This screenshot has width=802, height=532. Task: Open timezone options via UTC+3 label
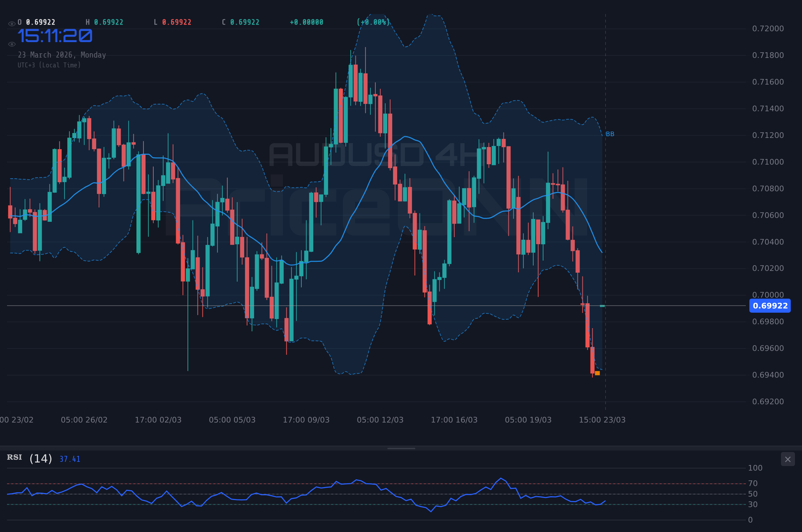tap(49, 65)
